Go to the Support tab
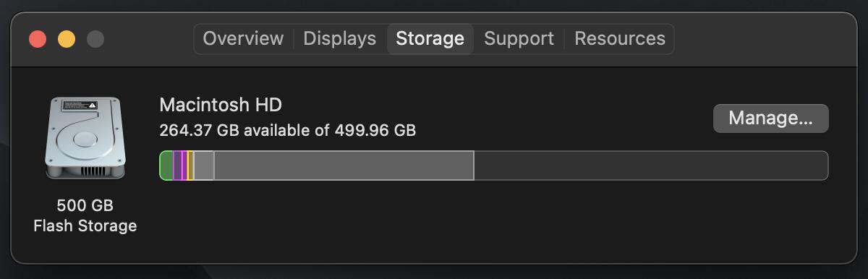This screenshot has width=868, height=279. [x=519, y=38]
